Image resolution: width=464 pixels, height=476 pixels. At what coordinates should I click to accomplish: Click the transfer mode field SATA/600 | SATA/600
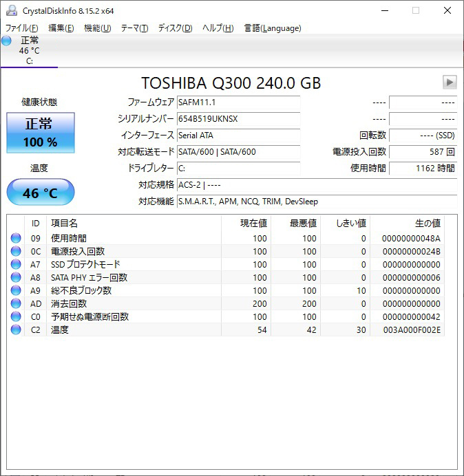click(x=238, y=152)
